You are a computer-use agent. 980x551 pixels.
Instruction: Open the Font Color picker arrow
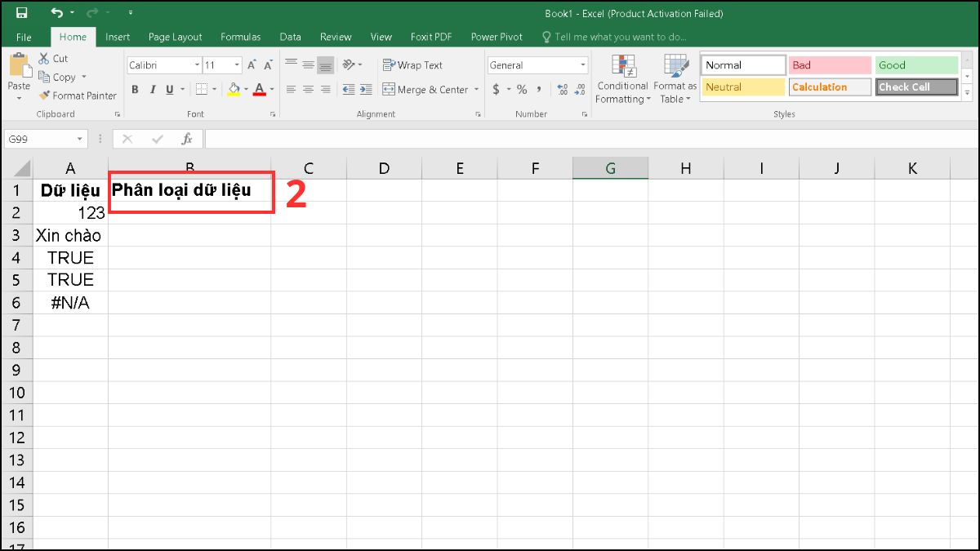(x=270, y=90)
